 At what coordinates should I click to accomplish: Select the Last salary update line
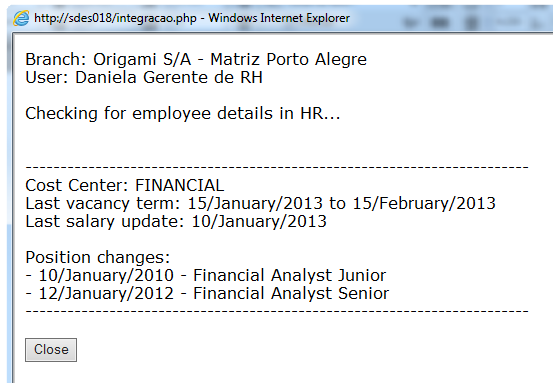(176, 221)
